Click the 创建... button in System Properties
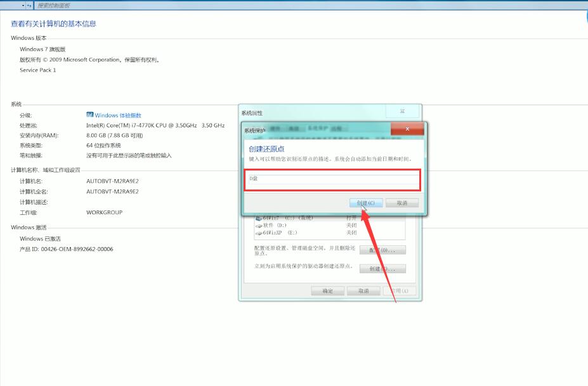This screenshot has width=588, height=386. click(x=382, y=269)
